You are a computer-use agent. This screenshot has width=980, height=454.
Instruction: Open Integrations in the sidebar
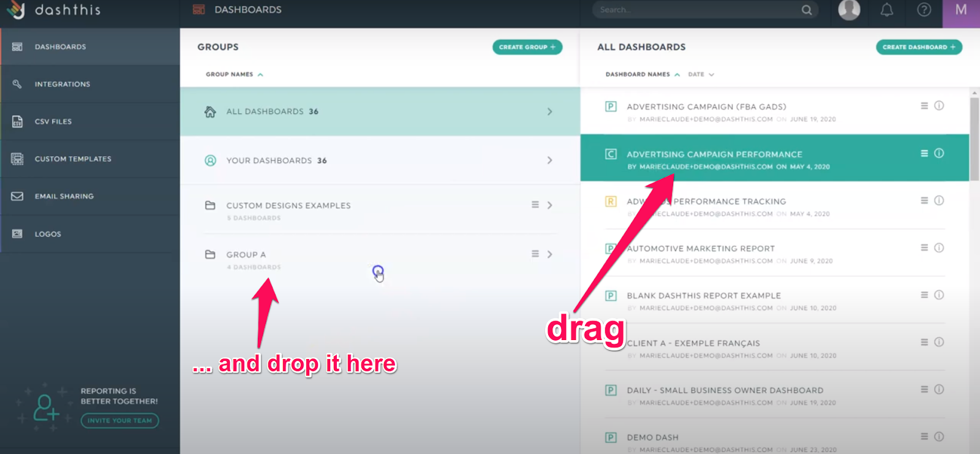click(90, 84)
